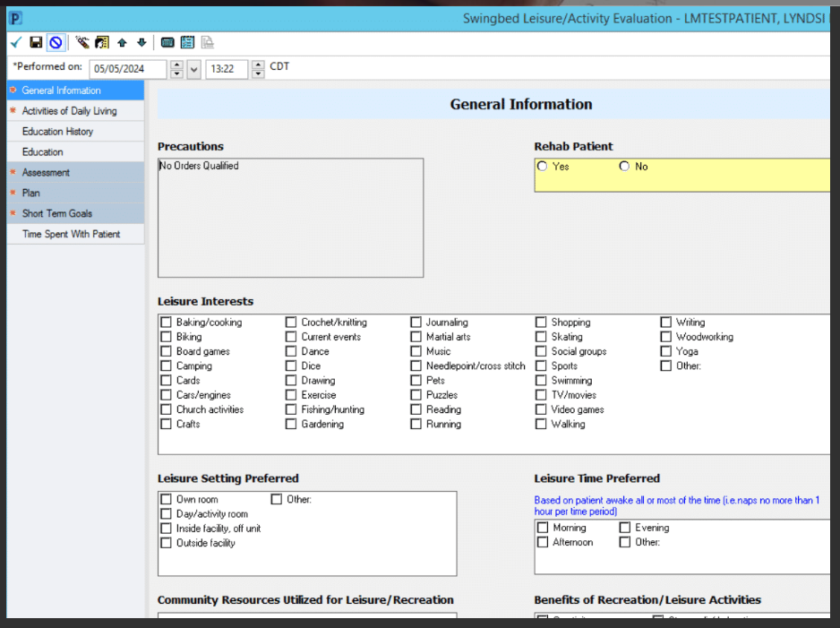Viewport: 840px width, 628px height.
Task: Save the form with the floppy disk icon
Action: (x=36, y=42)
